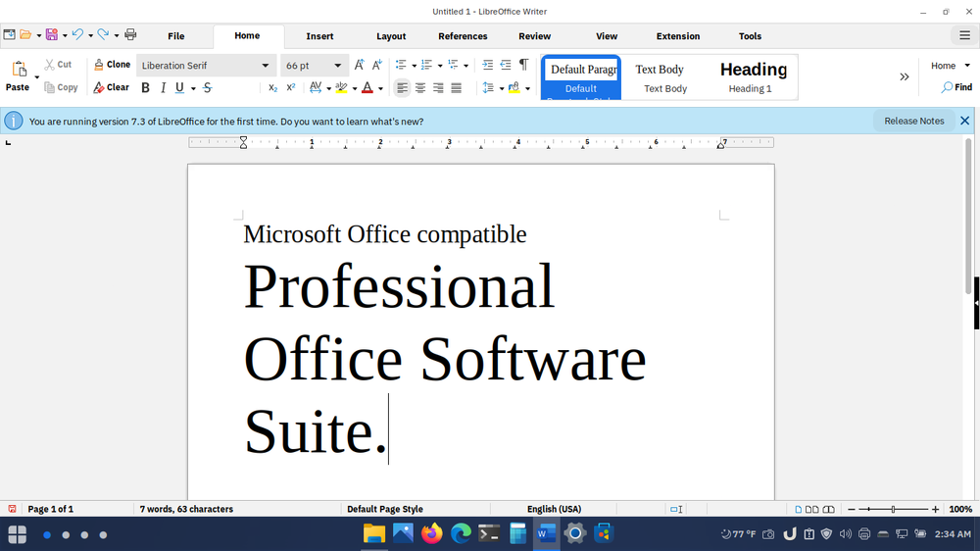
Task: Clear direct formatting with Clear
Action: coord(112,87)
